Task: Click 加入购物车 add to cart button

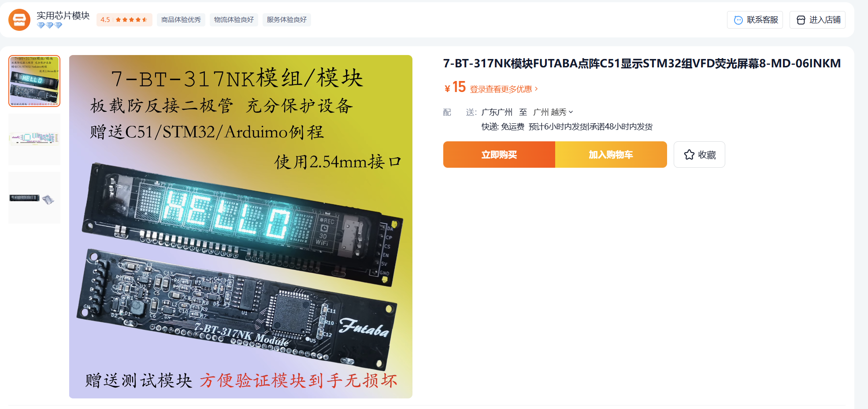Action: [x=611, y=155]
